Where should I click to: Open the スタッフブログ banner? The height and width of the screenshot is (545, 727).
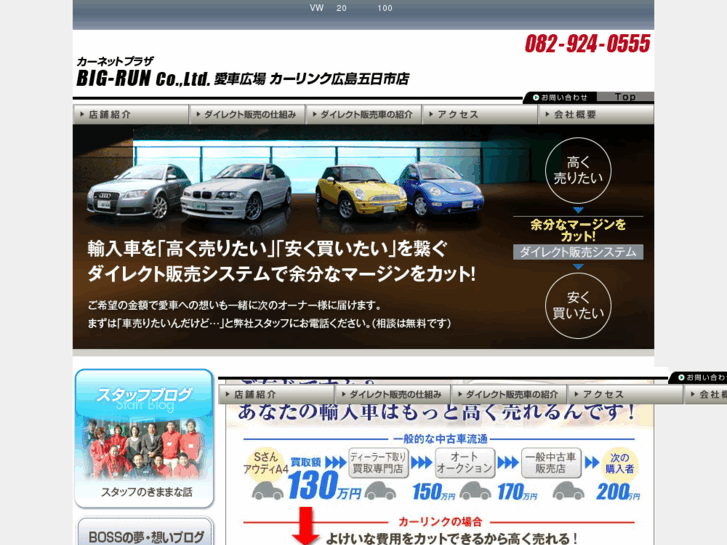tap(144, 438)
